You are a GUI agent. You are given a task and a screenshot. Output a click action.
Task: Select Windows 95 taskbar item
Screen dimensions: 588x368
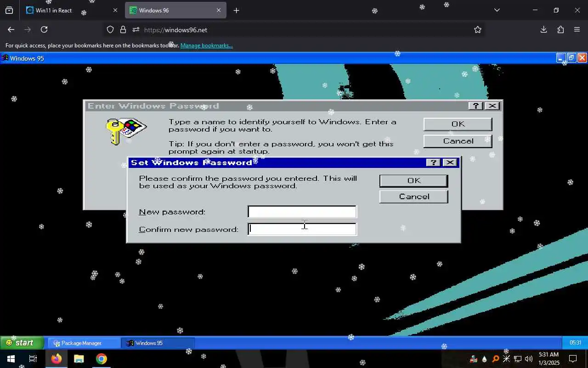coord(158,343)
